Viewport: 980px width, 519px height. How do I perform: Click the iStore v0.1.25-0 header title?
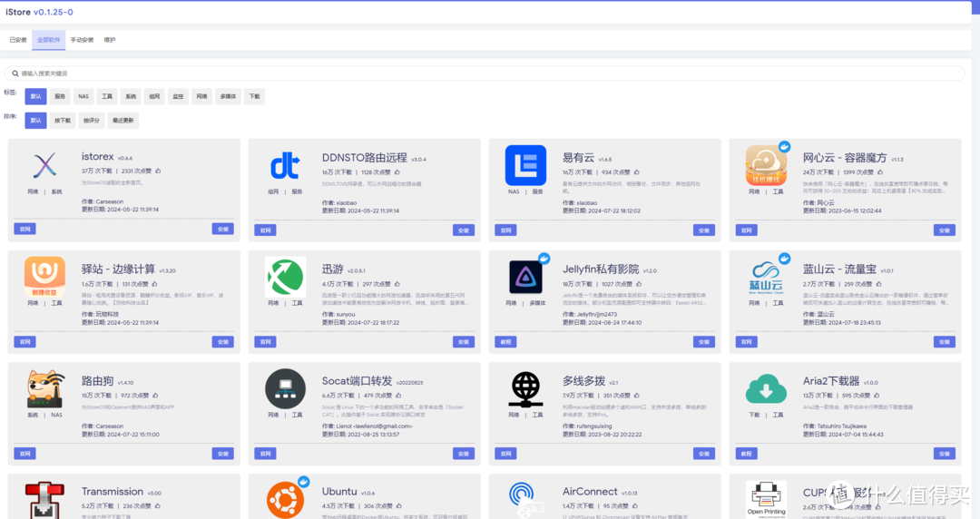(39, 12)
